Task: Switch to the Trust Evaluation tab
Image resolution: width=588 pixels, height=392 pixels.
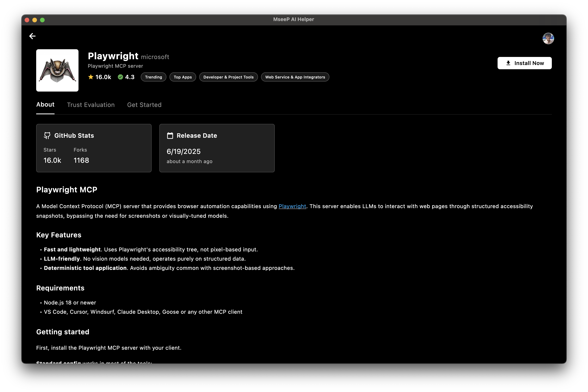Action: pos(91,105)
